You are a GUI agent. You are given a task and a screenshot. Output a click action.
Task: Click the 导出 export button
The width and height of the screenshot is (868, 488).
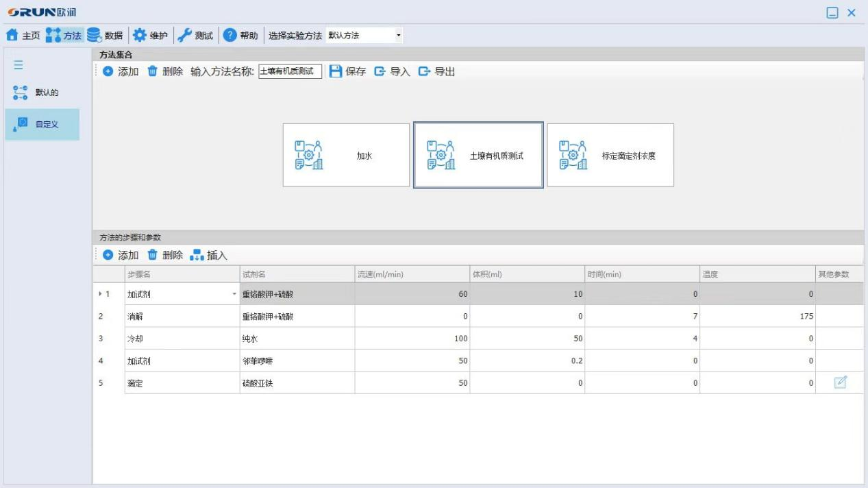coord(436,71)
